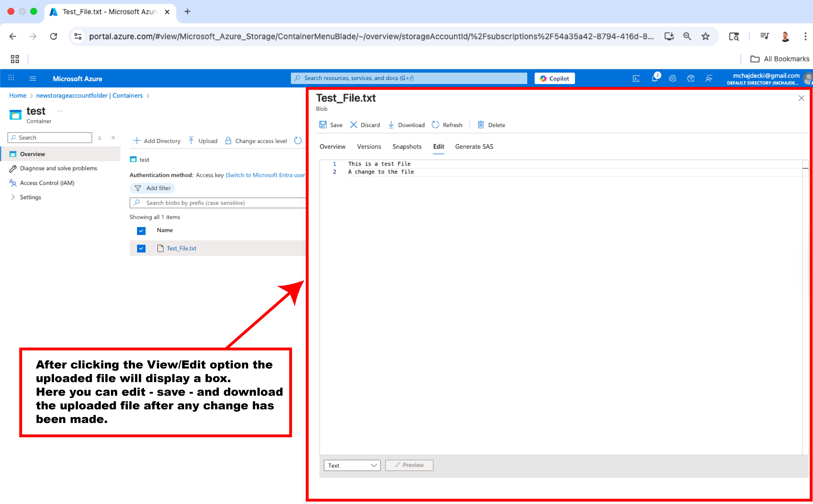Open a new browser tab

(x=187, y=12)
